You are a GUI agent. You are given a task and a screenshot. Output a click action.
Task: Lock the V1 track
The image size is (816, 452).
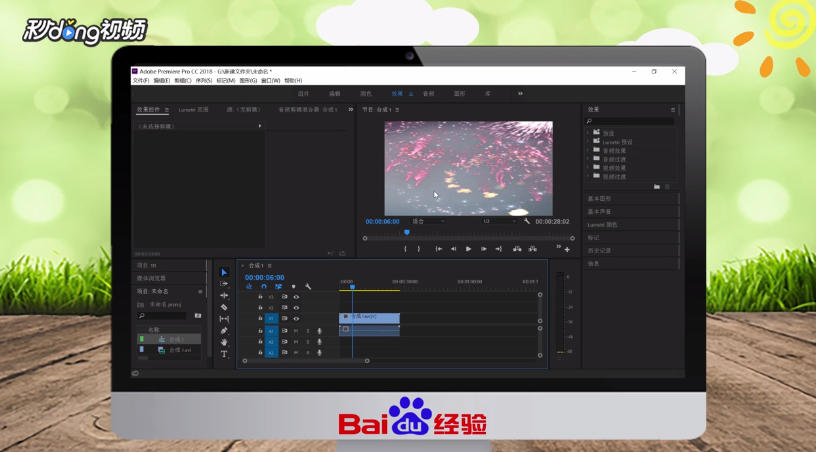point(260,318)
